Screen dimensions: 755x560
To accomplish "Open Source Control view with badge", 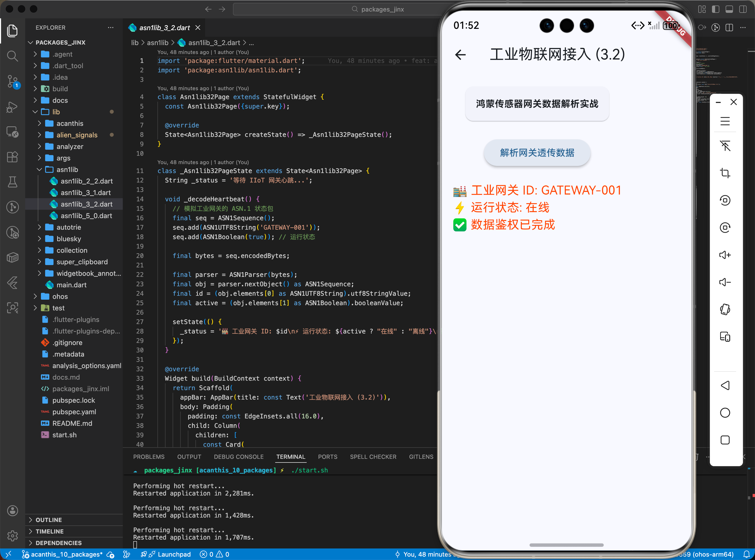I will click(12, 81).
